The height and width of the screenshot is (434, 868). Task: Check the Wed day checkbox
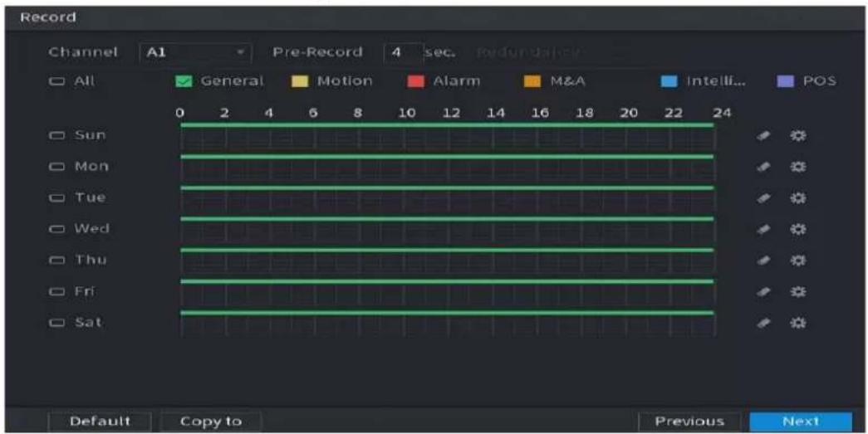tap(56, 229)
